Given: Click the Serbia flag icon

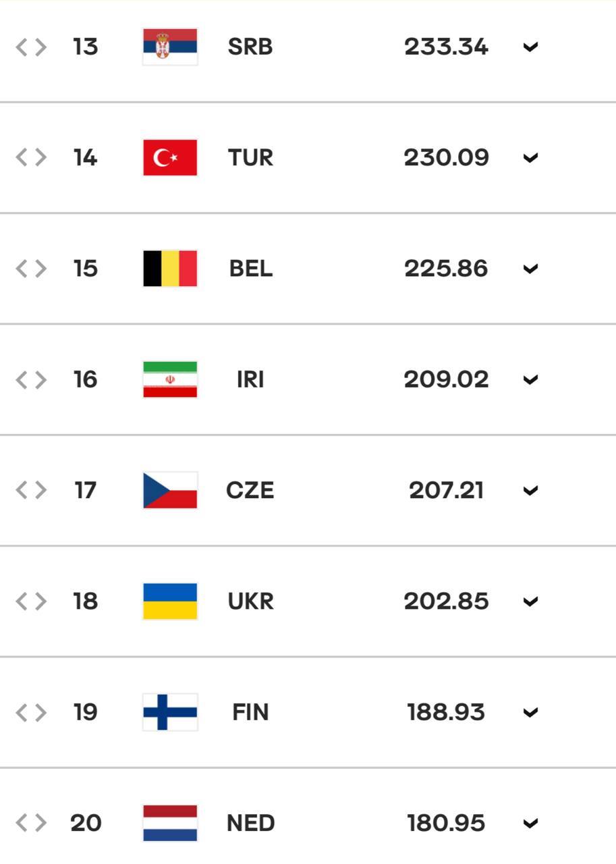Looking at the screenshot, I should (x=169, y=47).
